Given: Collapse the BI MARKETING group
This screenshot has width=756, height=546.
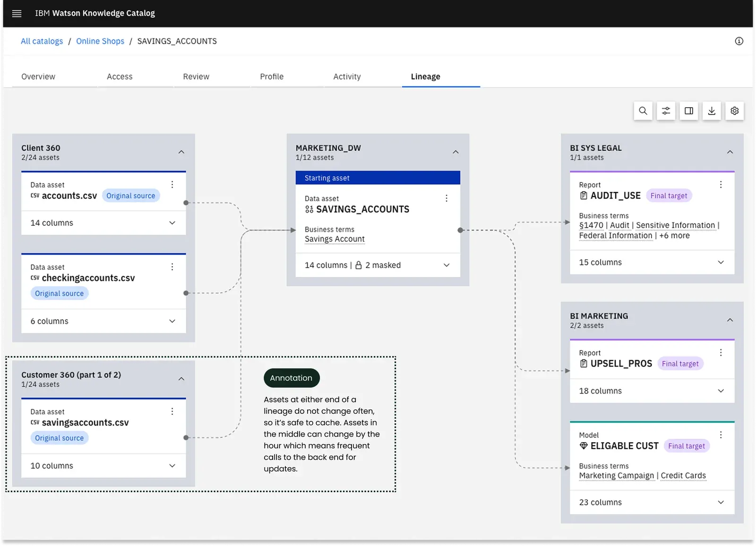Looking at the screenshot, I should [x=730, y=320].
